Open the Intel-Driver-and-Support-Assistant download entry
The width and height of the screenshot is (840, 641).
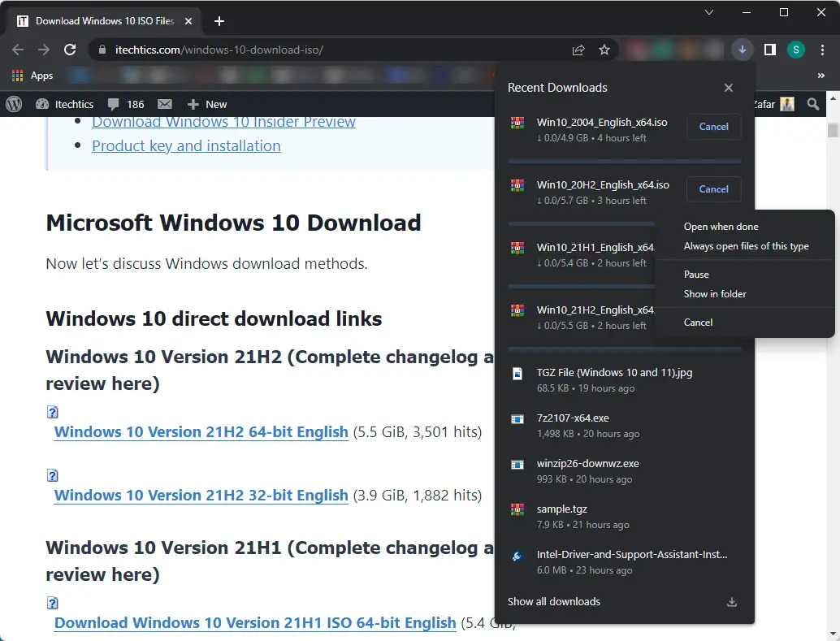click(x=624, y=562)
